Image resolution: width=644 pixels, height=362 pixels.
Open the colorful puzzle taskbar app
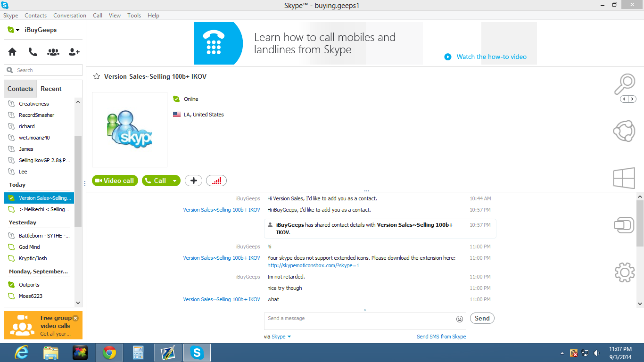[x=80, y=353]
